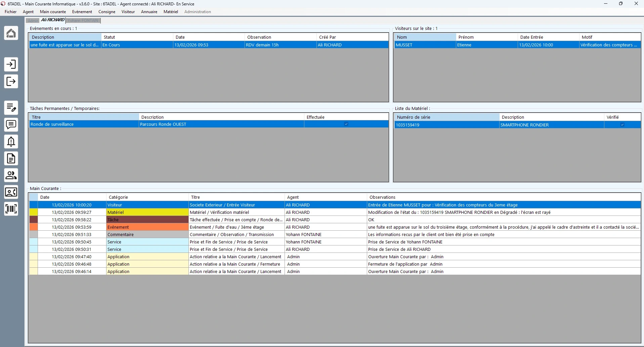Click the alert bell icon
Screen dimensions: 644x347
[11, 142]
